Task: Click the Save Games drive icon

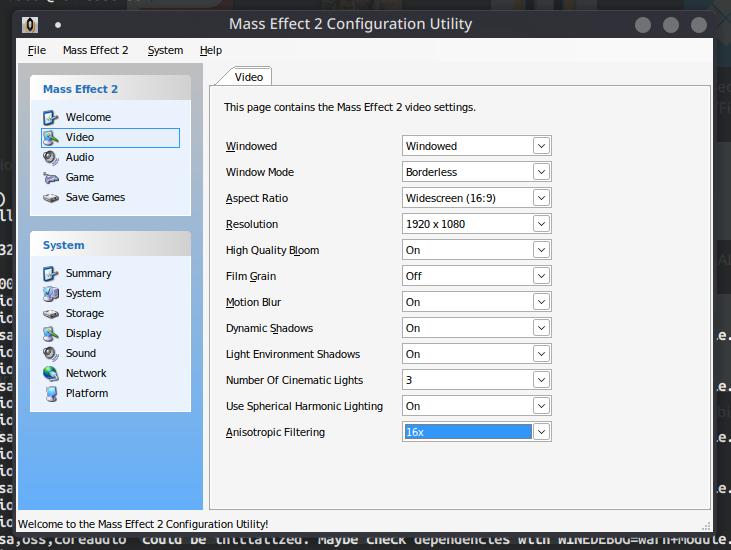Action: 50,198
